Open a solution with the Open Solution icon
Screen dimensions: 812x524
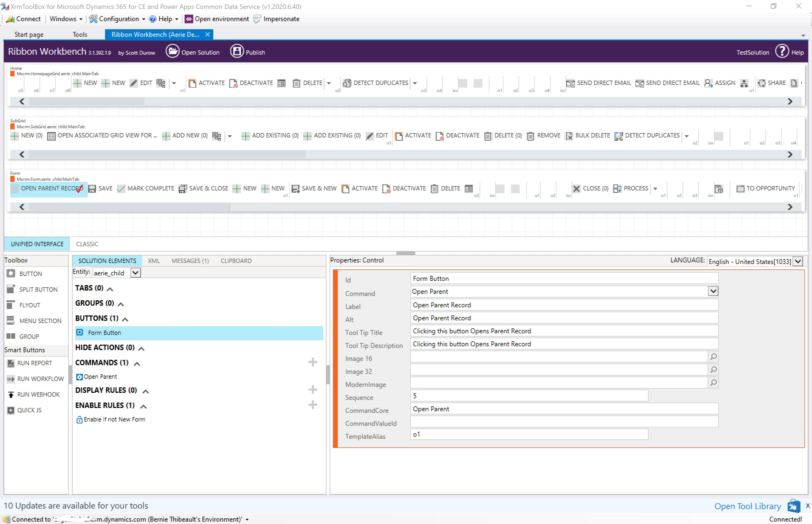[x=172, y=52]
